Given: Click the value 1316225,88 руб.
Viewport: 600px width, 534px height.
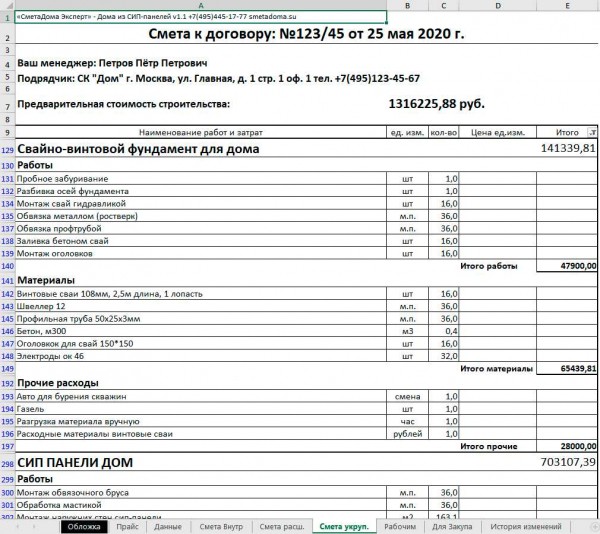Looking at the screenshot, I should (x=437, y=104).
